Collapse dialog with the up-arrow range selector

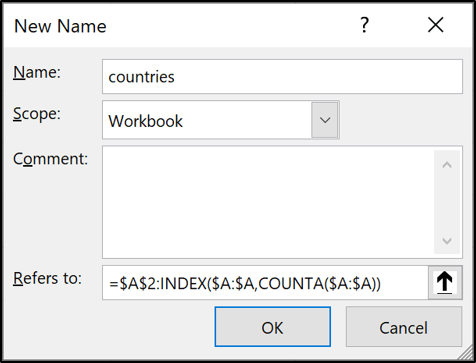pyautogui.click(x=445, y=283)
